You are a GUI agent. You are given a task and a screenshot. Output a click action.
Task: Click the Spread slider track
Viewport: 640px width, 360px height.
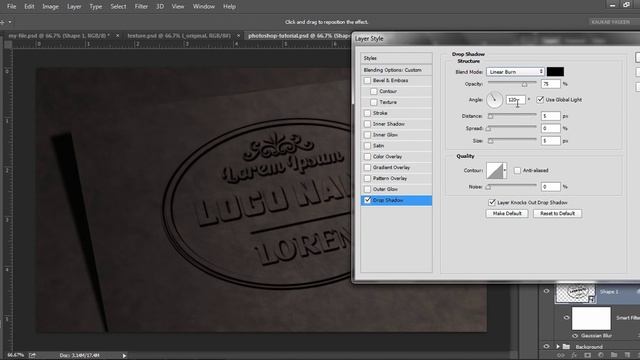(512, 128)
